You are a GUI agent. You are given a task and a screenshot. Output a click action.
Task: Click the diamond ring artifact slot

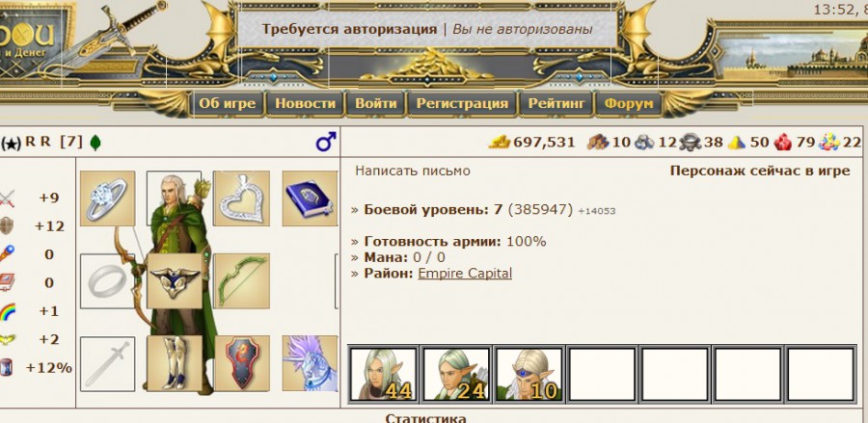[x=107, y=198]
